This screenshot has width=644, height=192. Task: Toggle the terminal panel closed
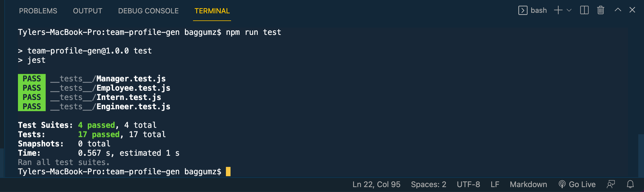click(632, 10)
